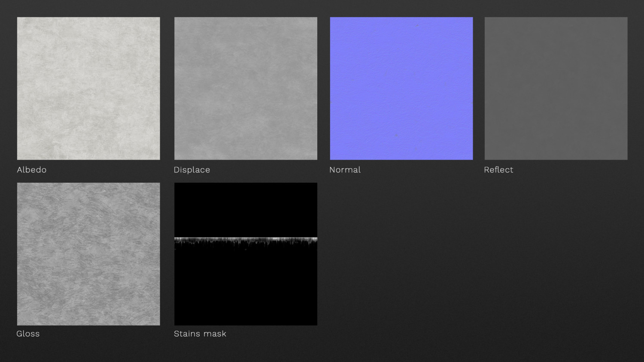Select the black Stains mask thumbnail
This screenshot has height=362, width=644.
click(246, 254)
